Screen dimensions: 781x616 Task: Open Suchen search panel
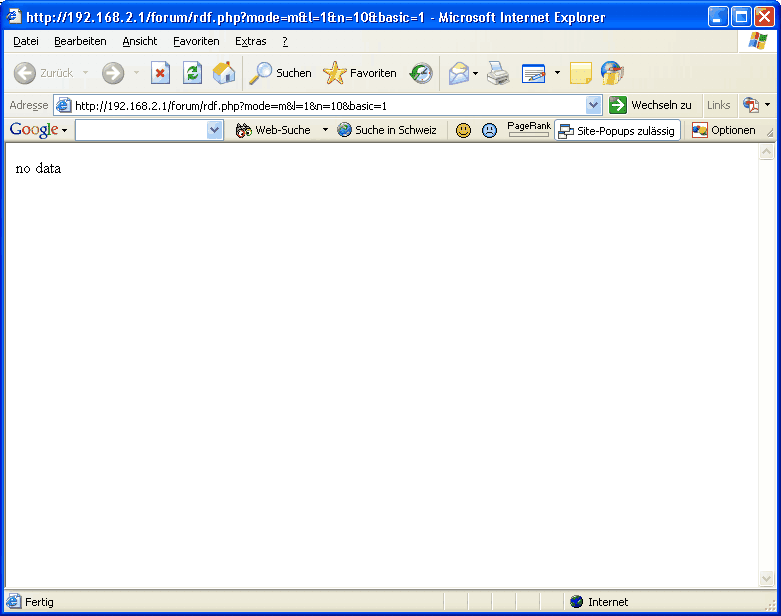[x=280, y=73]
